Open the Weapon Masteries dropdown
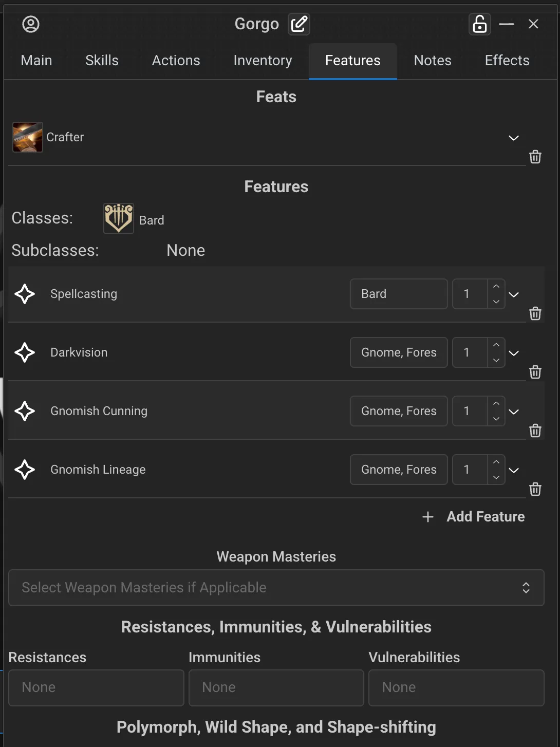This screenshot has height=747, width=560. point(276,588)
